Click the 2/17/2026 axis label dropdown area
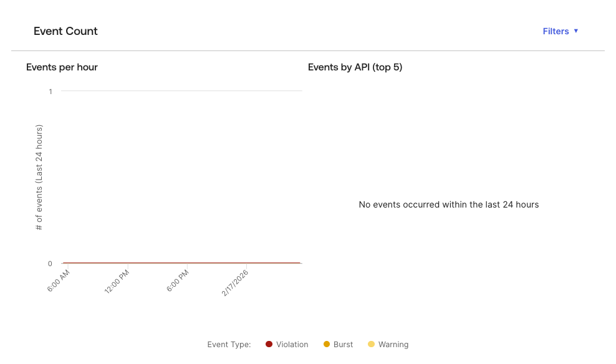 pyautogui.click(x=234, y=282)
